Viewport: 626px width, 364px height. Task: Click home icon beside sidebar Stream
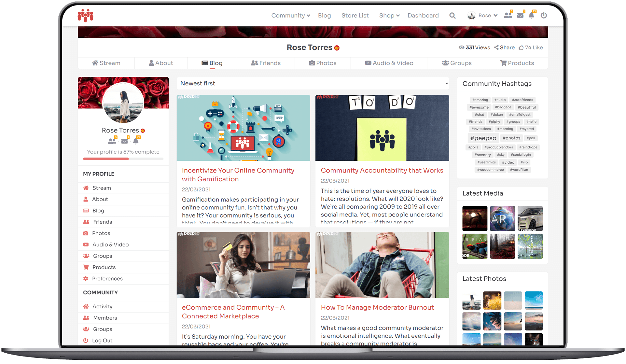click(86, 188)
